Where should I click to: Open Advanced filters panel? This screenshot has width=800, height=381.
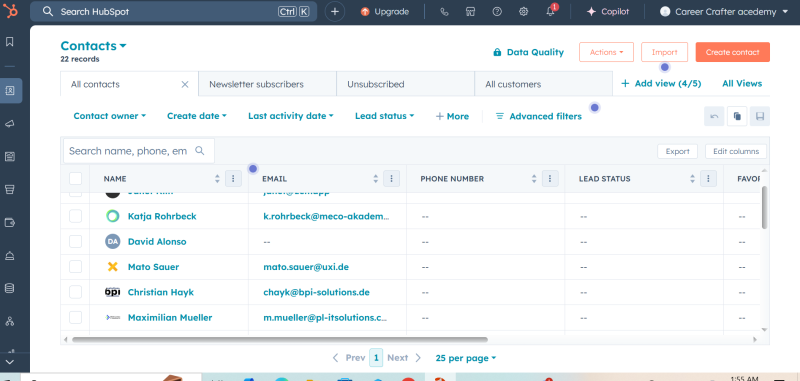539,116
